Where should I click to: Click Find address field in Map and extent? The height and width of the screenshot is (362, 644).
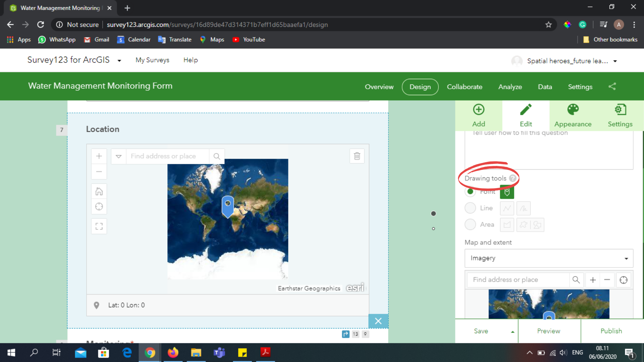[x=518, y=280]
